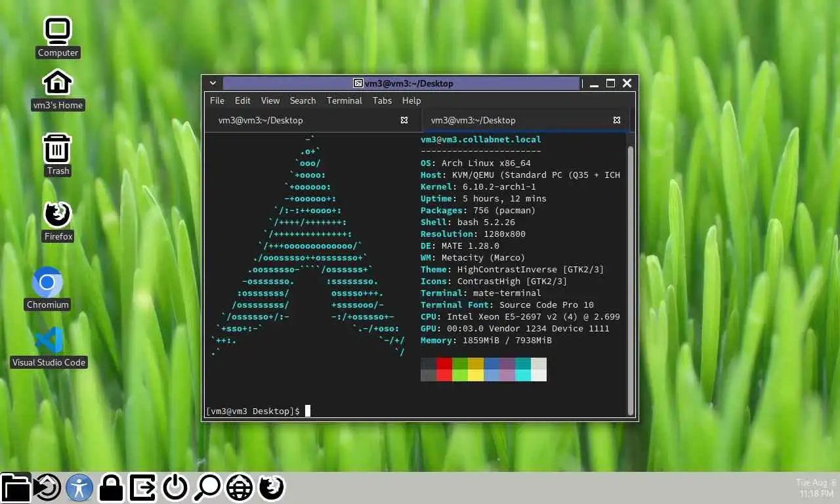The width and height of the screenshot is (840, 504).
Task: Click the log out arrow icon
Action: 143,488
